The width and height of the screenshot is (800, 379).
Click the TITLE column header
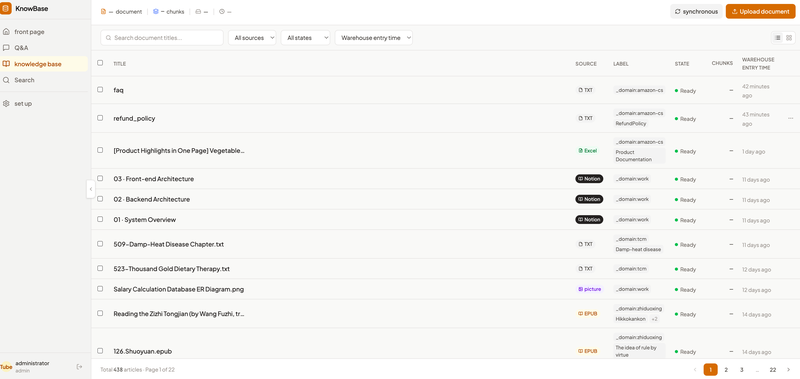click(119, 64)
